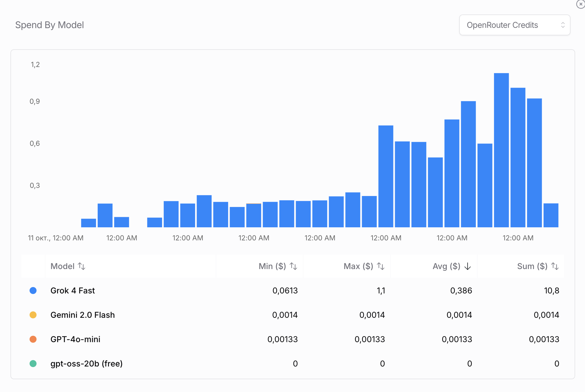Select the Gemini 2.0 Flash row label
The image size is (585, 392).
pyautogui.click(x=83, y=315)
